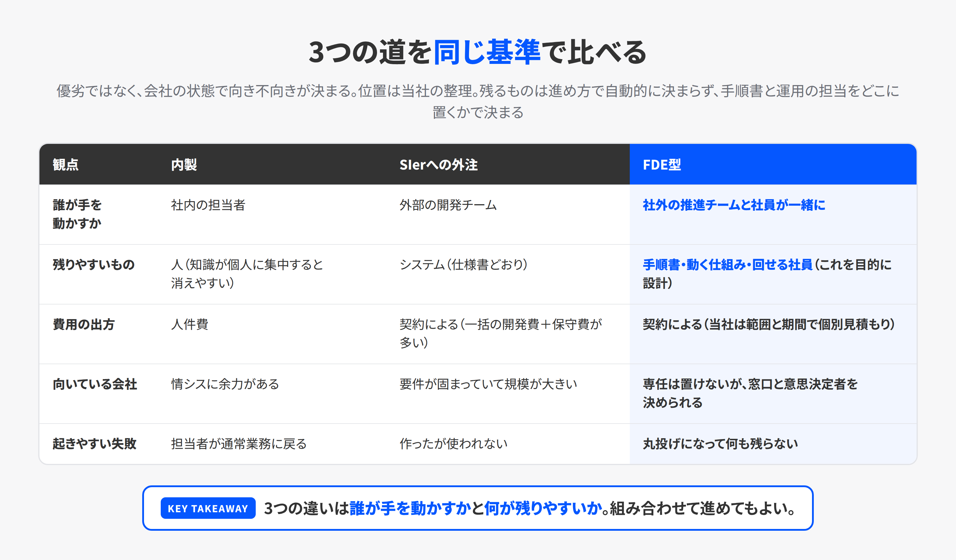Select the 内製 column header
Screen dimensions: 956x560
pyautogui.click(x=184, y=164)
